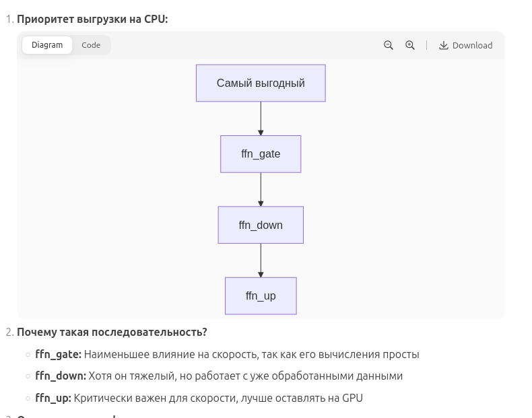Select the 'Самый выгодный' diagram node
The image size is (532, 418).
(x=261, y=83)
